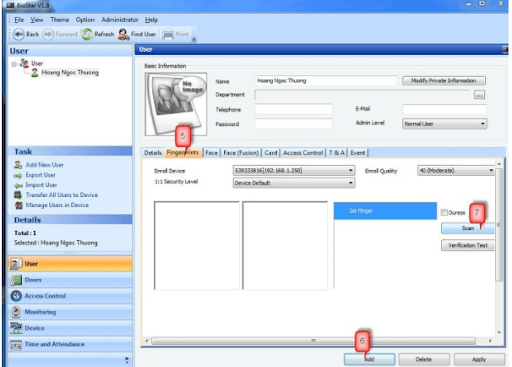Switch to the Fingerprints tab
This screenshot has width=512, height=367.
click(183, 153)
